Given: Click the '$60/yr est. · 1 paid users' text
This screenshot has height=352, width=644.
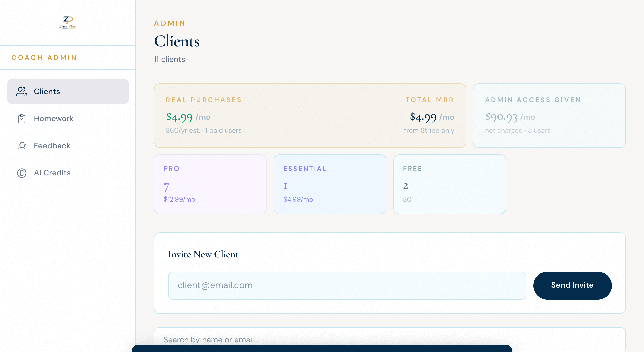Looking at the screenshot, I should (x=204, y=130).
